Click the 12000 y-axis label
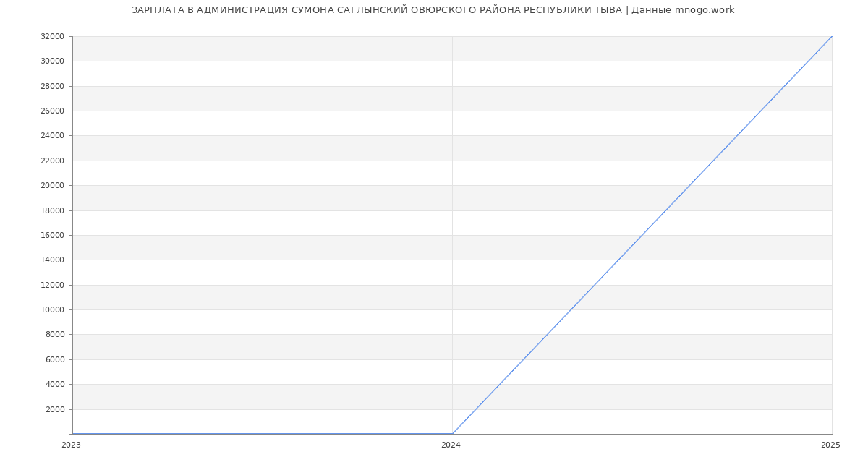 pos(52,285)
